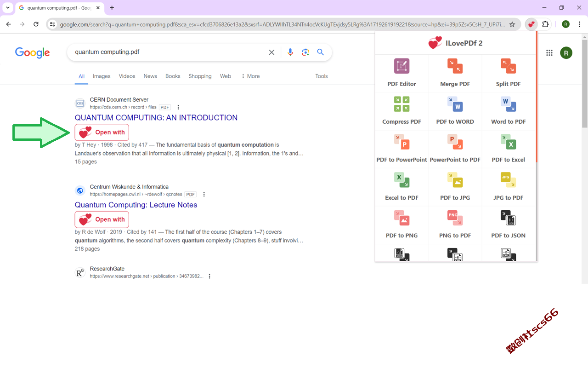
Task: View site information icon in address bar
Action: pyautogui.click(x=52, y=24)
